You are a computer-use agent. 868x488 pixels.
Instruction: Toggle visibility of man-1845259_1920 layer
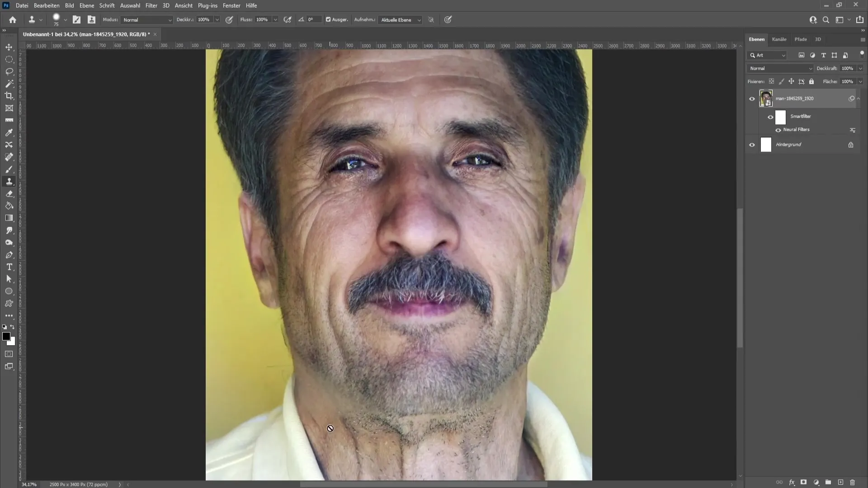[752, 99]
